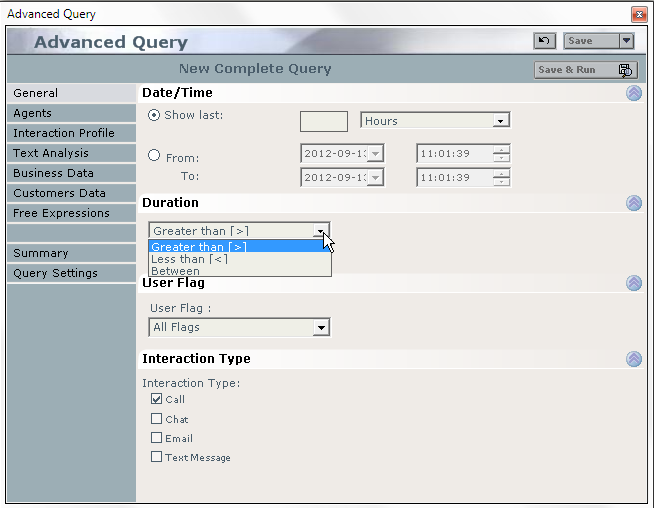
Task: Open the Agents tab in sidebar
Action: [33, 113]
